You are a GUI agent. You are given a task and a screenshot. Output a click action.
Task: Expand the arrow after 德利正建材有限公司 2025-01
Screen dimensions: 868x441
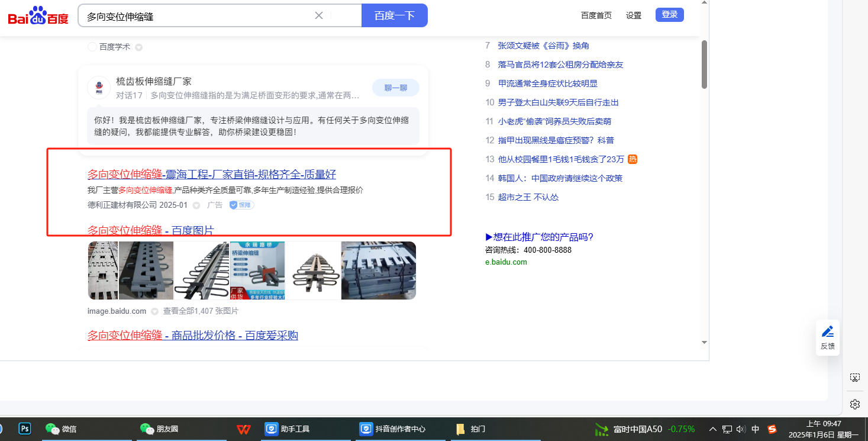pyautogui.click(x=196, y=205)
